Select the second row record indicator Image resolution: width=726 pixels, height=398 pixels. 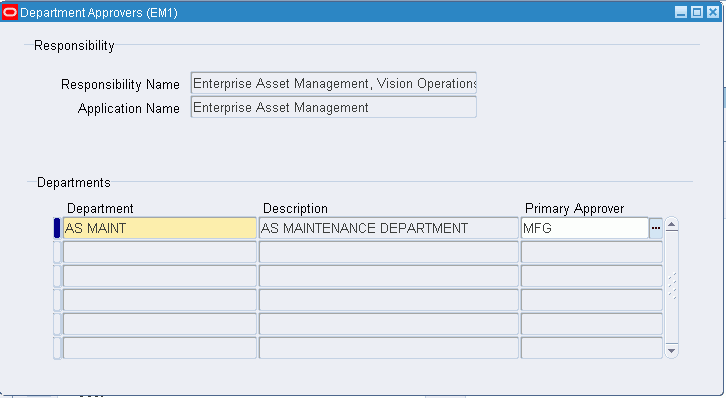[x=57, y=252]
